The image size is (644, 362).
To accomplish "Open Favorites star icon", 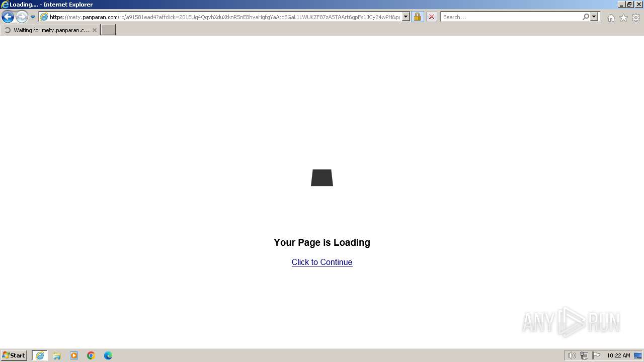I will [623, 18].
